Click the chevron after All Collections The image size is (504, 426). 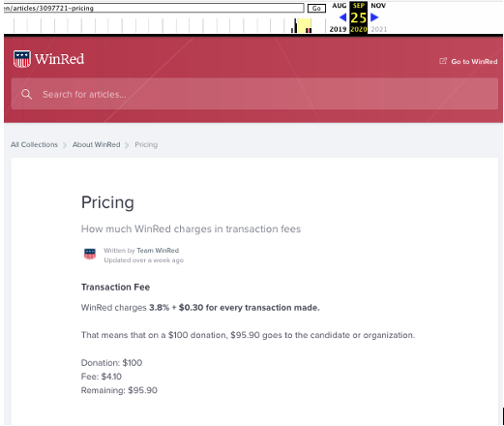(65, 145)
